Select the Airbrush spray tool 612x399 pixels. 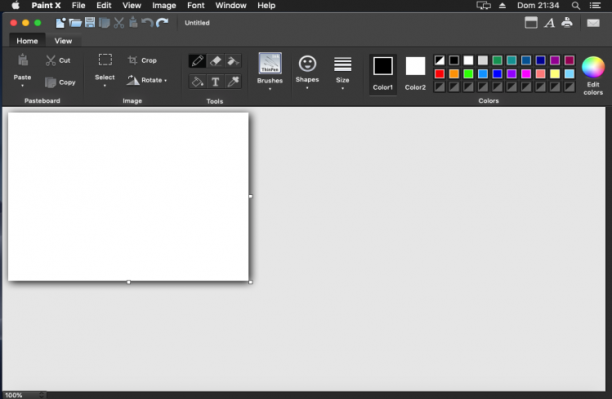[x=233, y=61]
